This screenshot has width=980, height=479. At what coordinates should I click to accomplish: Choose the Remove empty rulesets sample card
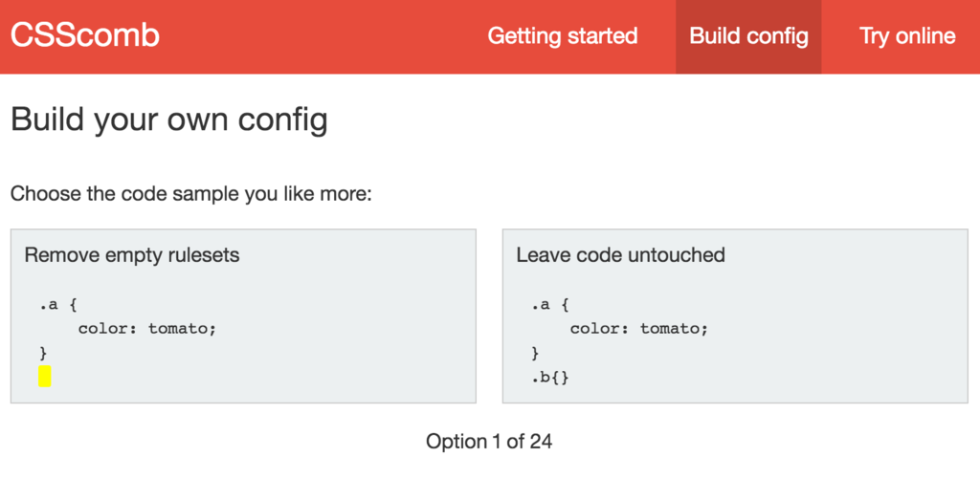click(243, 316)
